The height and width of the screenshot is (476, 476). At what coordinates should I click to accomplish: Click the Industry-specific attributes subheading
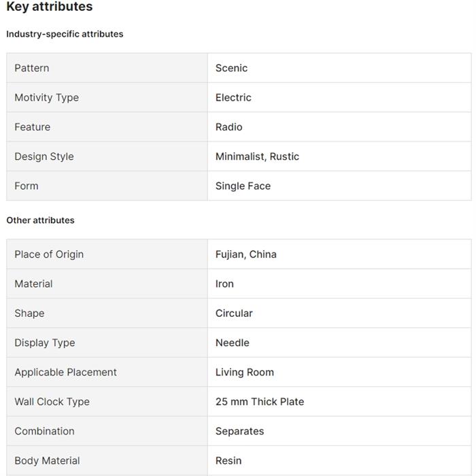[65, 34]
